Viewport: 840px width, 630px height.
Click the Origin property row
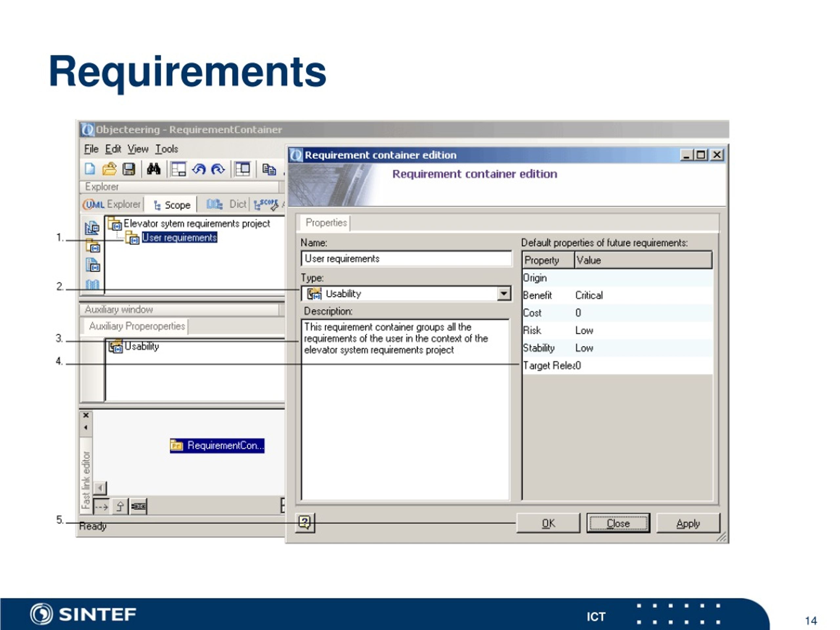(x=618, y=278)
